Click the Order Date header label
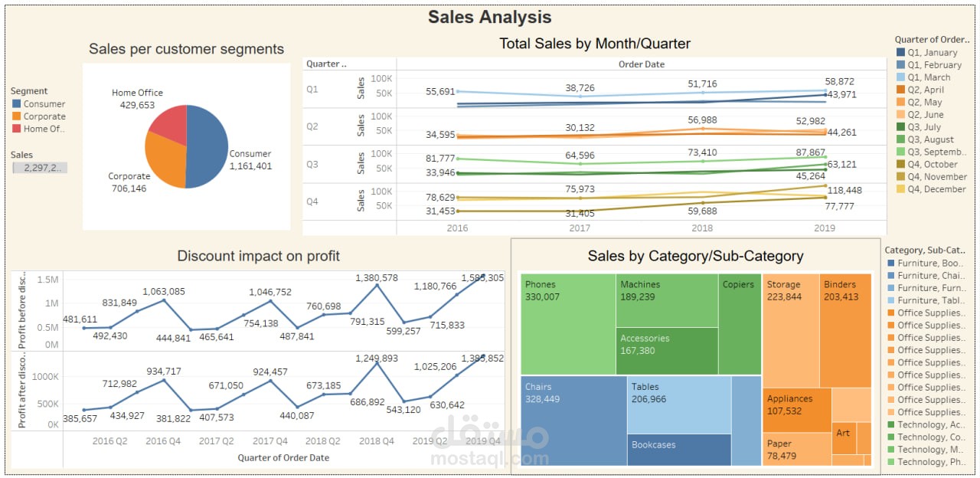This screenshot has width=980, height=478. [641, 64]
